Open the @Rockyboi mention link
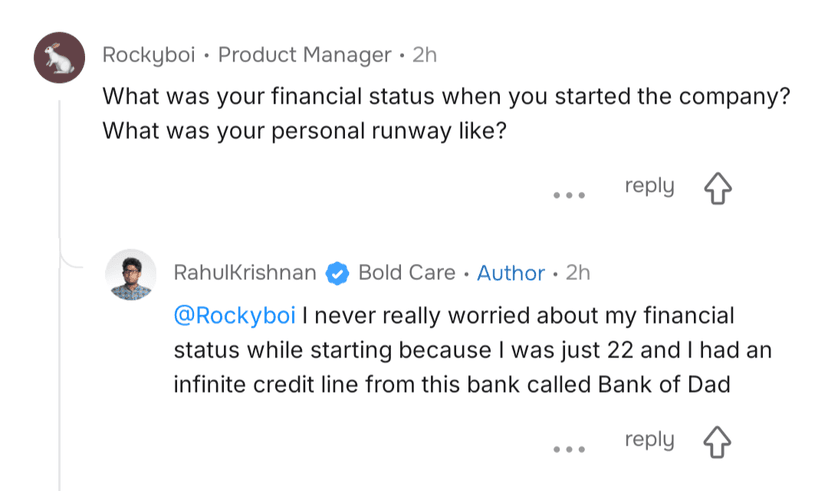 [x=235, y=316]
